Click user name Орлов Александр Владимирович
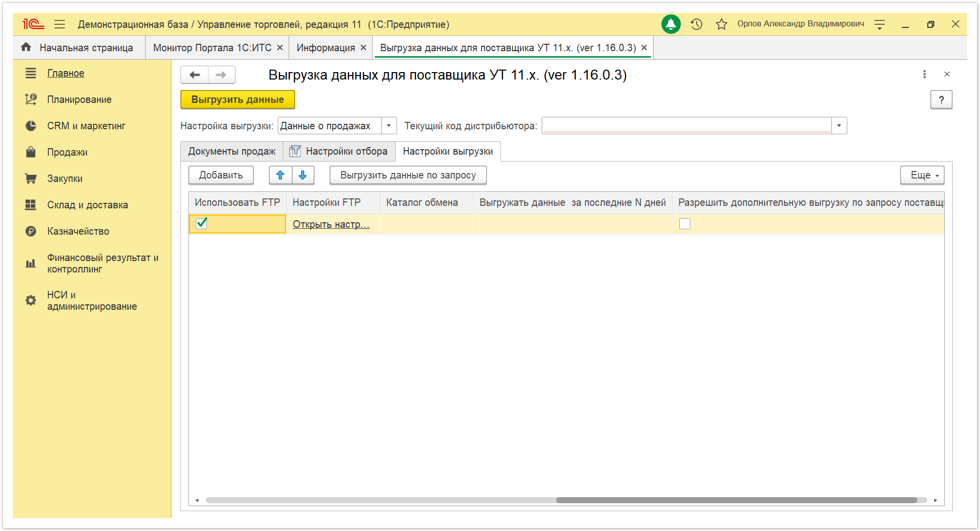Viewport: 980px width, 531px height. 801,24
